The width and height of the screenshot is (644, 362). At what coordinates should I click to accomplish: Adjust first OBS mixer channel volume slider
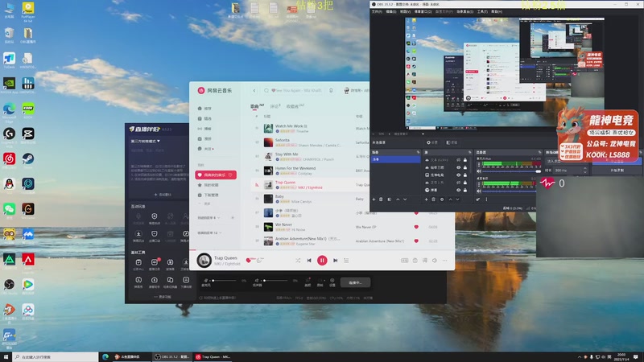tap(512, 171)
